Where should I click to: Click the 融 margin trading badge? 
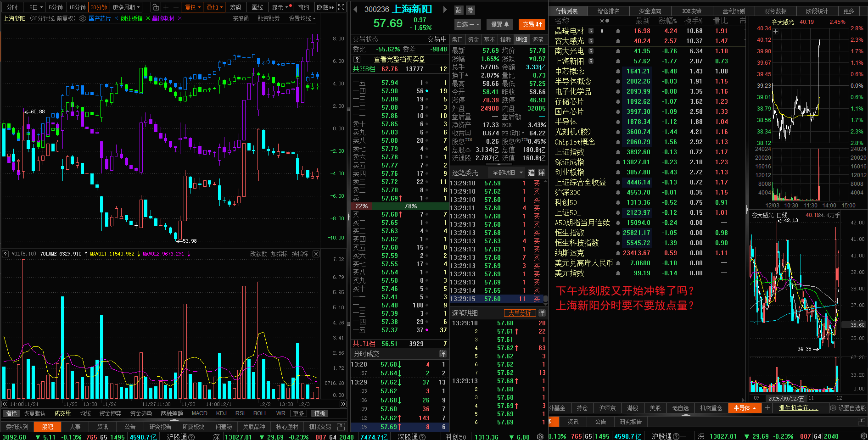[459, 10]
